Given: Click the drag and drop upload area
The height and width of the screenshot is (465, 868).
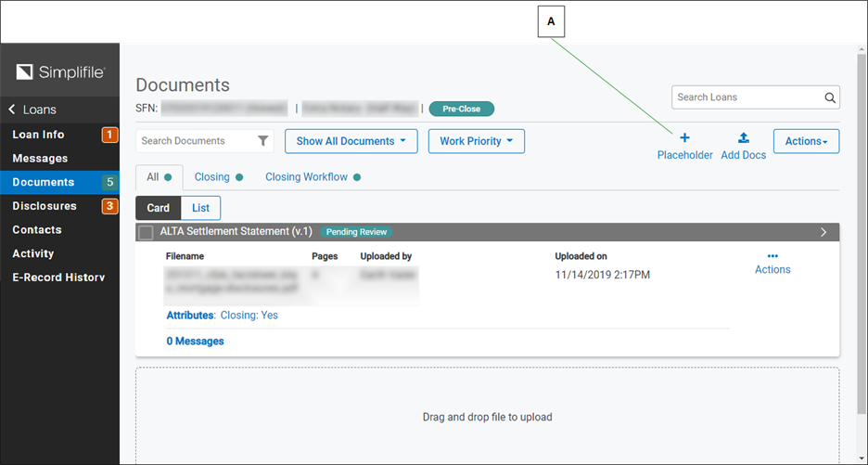Looking at the screenshot, I should [487, 417].
